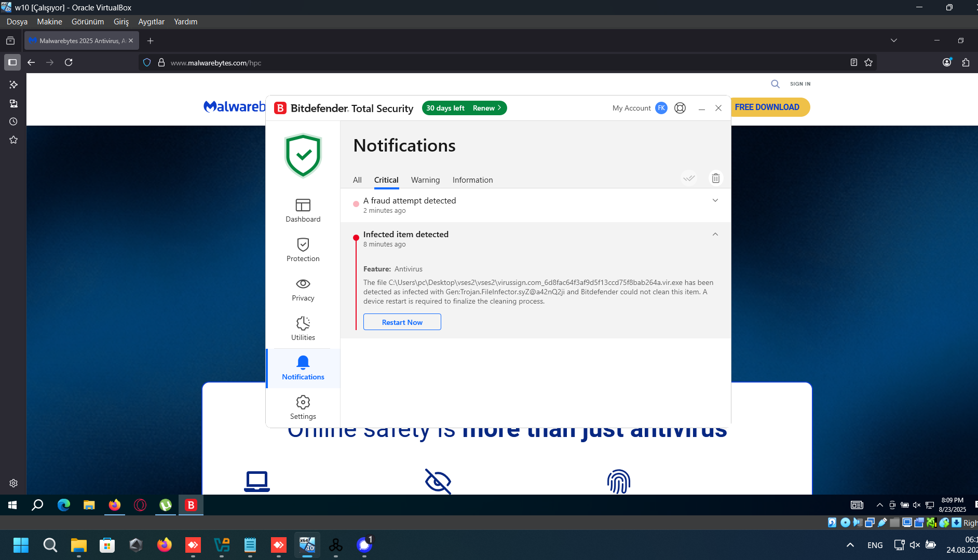Click the Malwarebytes site search icon
978x560 pixels.
[x=775, y=84]
